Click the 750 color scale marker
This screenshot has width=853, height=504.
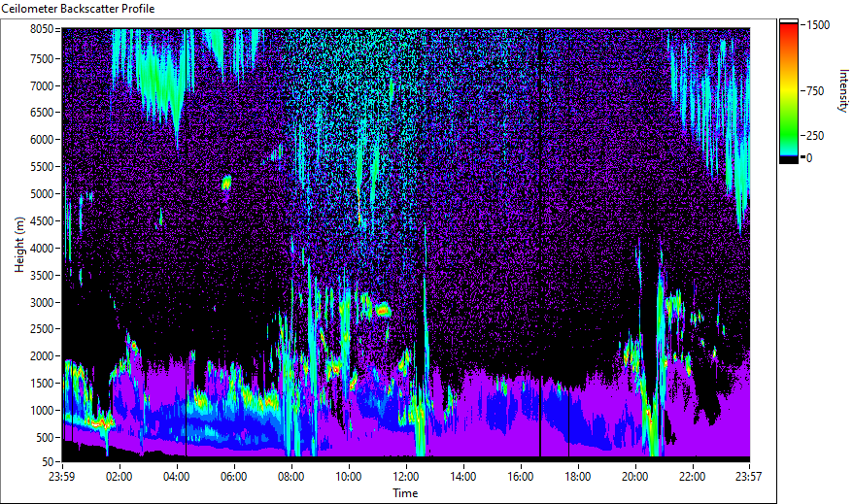(x=815, y=91)
